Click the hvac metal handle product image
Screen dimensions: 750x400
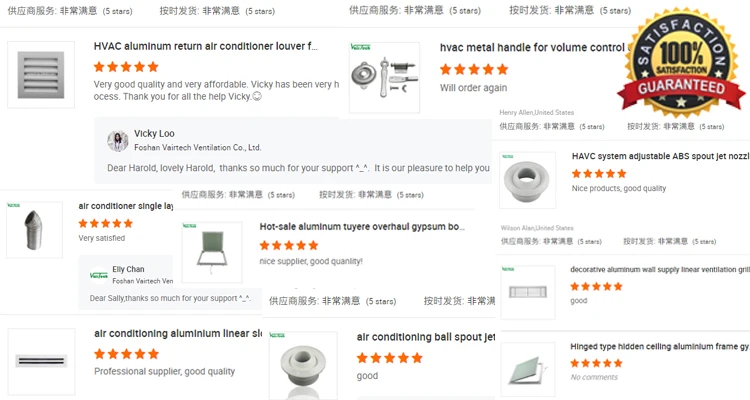(x=385, y=78)
